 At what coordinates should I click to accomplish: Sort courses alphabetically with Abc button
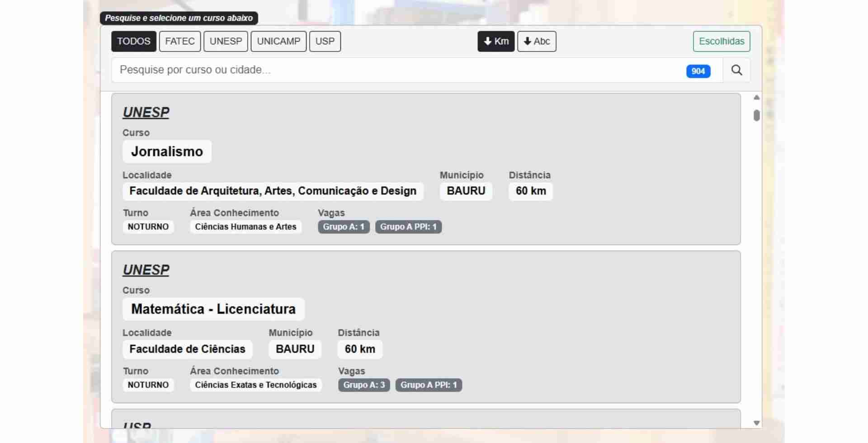[537, 41]
